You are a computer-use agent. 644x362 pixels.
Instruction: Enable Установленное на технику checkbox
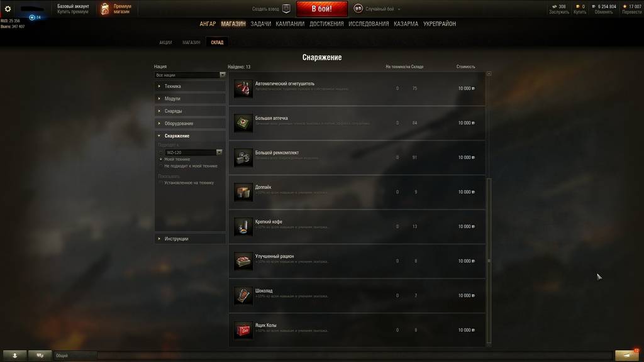[160, 183]
